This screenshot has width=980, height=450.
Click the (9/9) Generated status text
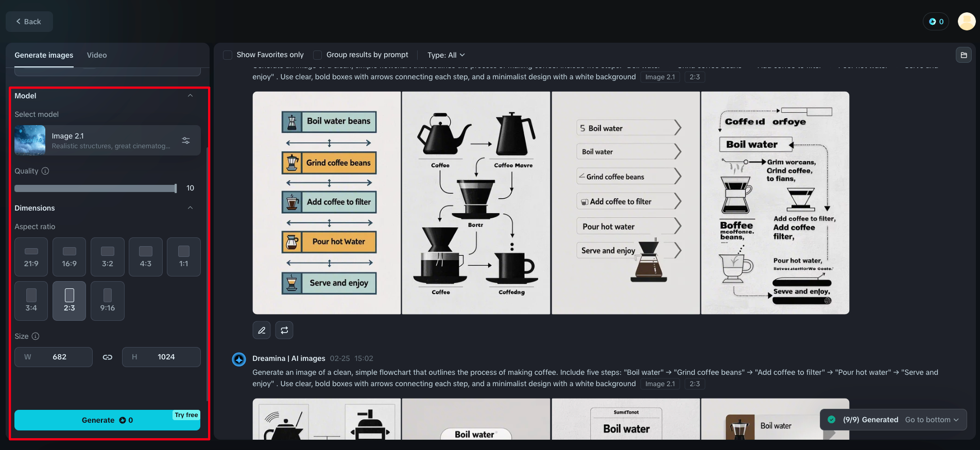(870, 420)
